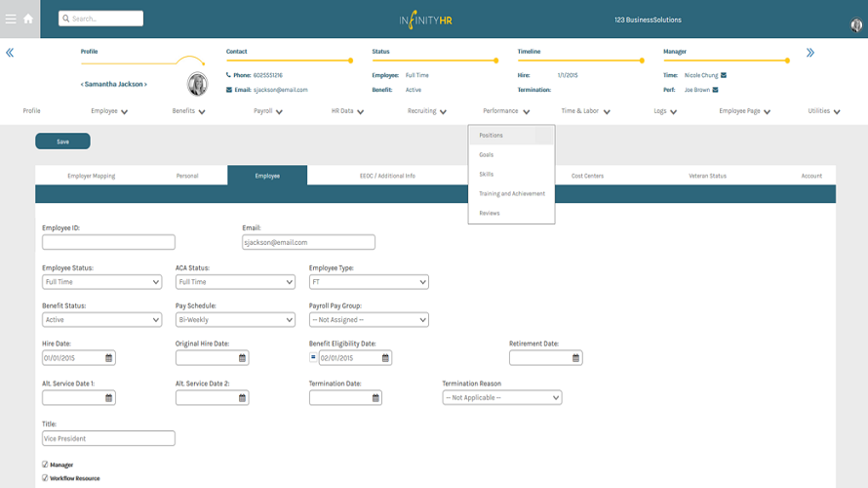Expand the Pay Schedule dropdown
This screenshot has width=868, height=488.
[x=235, y=319]
